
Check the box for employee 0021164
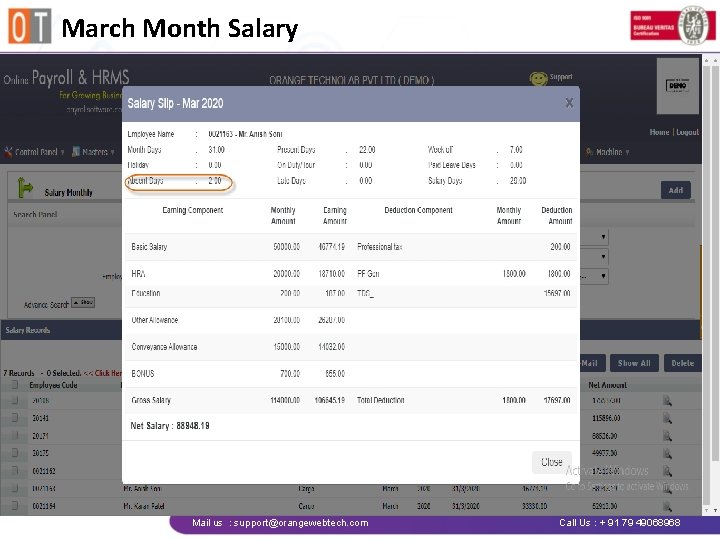(15, 506)
